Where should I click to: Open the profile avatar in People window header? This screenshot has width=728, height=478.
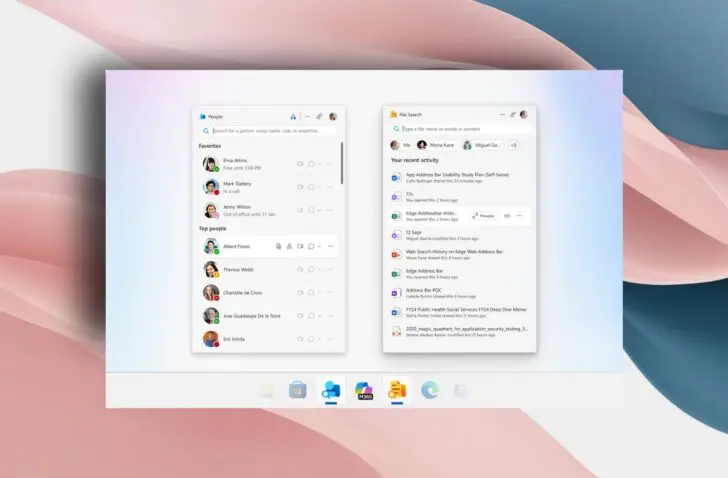pos(333,116)
